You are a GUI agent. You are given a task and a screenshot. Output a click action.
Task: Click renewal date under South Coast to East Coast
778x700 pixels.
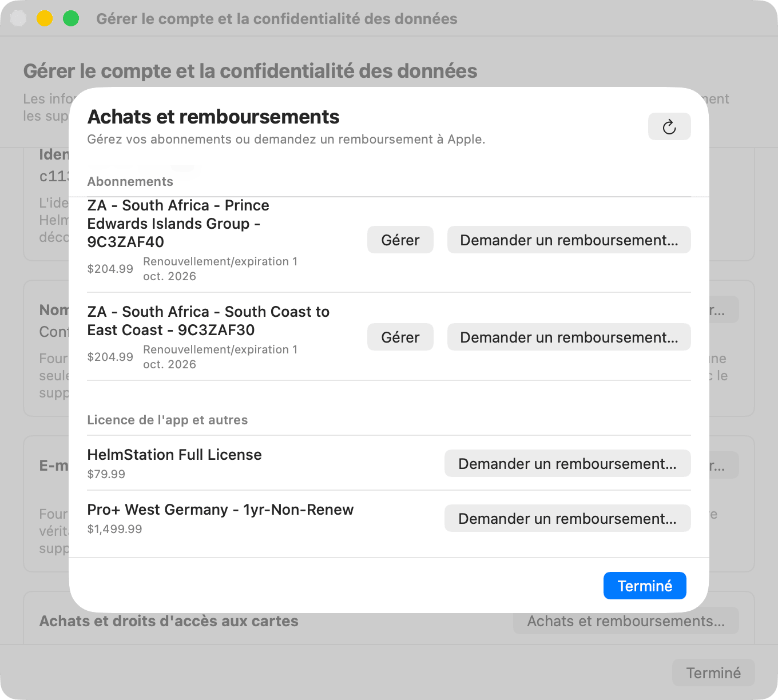[x=220, y=357]
